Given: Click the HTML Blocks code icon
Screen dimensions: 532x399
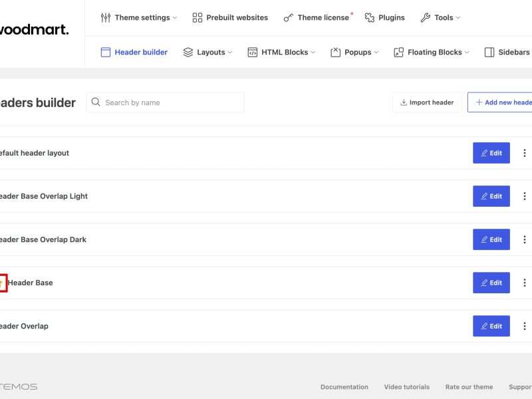Looking at the screenshot, I should (253, 53).
